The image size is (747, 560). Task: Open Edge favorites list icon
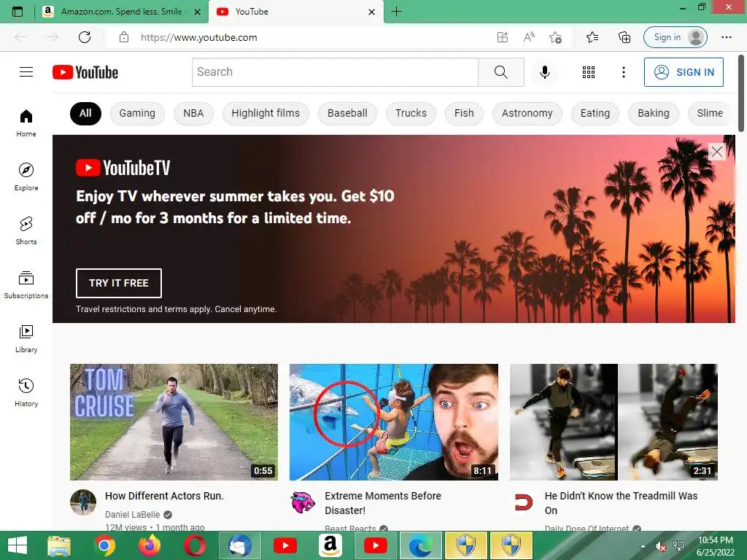pos(592,37)
